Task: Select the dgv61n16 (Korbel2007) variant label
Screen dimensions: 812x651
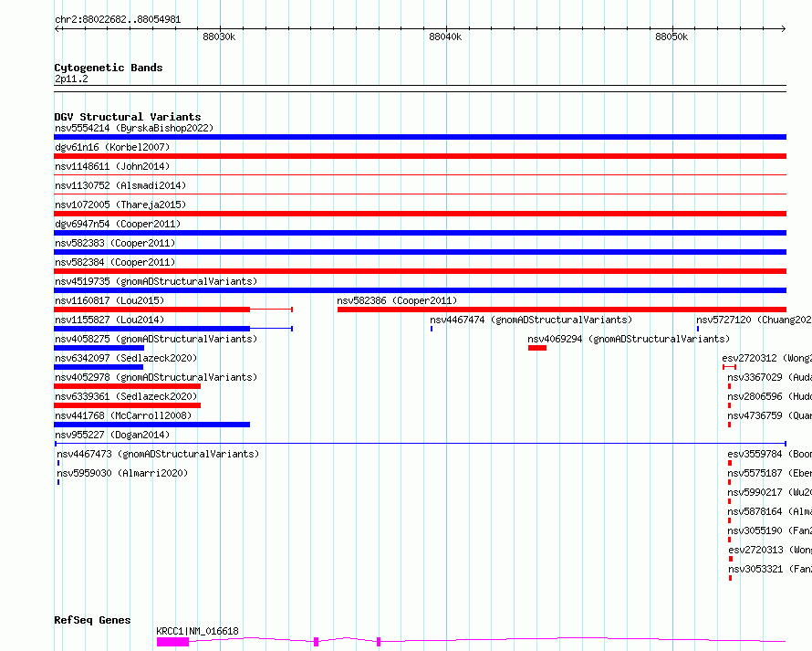Action: (112, 147)
